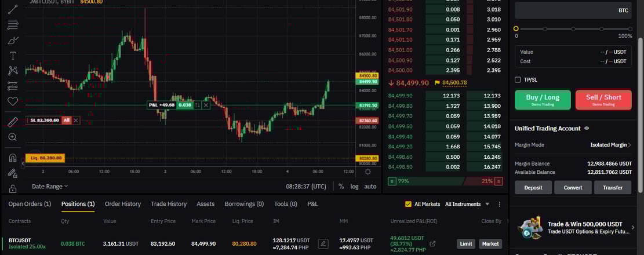Image resolution: width=644 pixels, height=255 pixels.
Task: Cancel the SL 82,360.60 order with X
Action: (75, 121)
